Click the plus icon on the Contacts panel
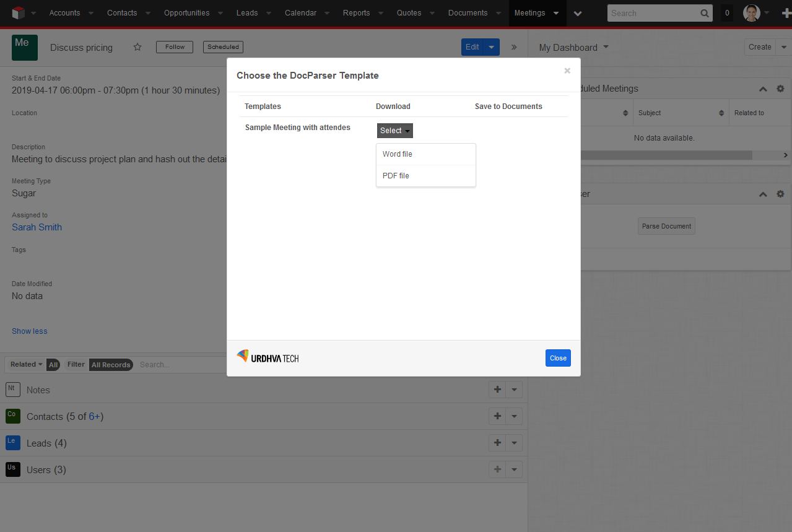 497,416
